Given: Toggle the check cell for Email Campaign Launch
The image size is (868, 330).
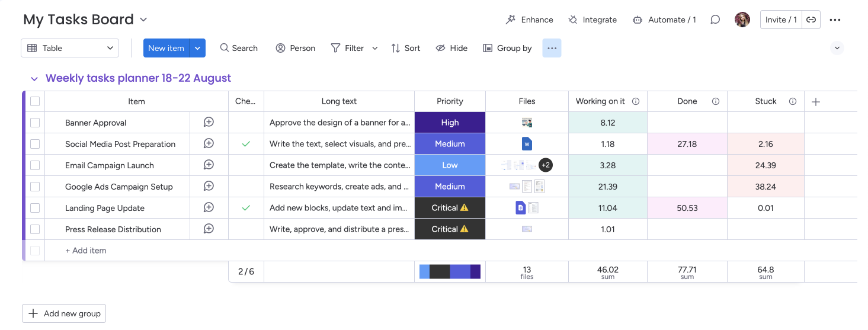Looking at the screenshot, I should coord(246,165).
